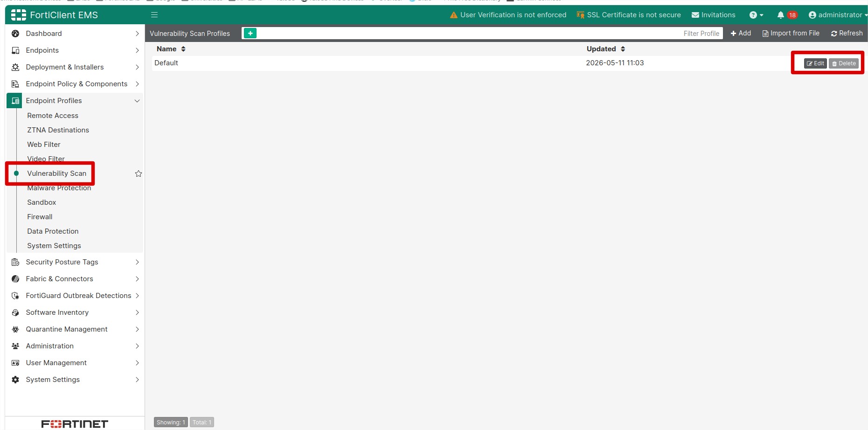The height and width of the screenshot is (430, 868).
Task: Sort profiles by Name column
Action: click(x=171, y=49)
